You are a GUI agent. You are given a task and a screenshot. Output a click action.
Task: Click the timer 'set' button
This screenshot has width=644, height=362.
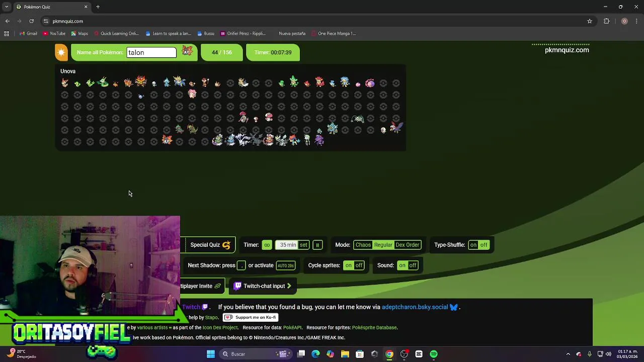(303, 245)
